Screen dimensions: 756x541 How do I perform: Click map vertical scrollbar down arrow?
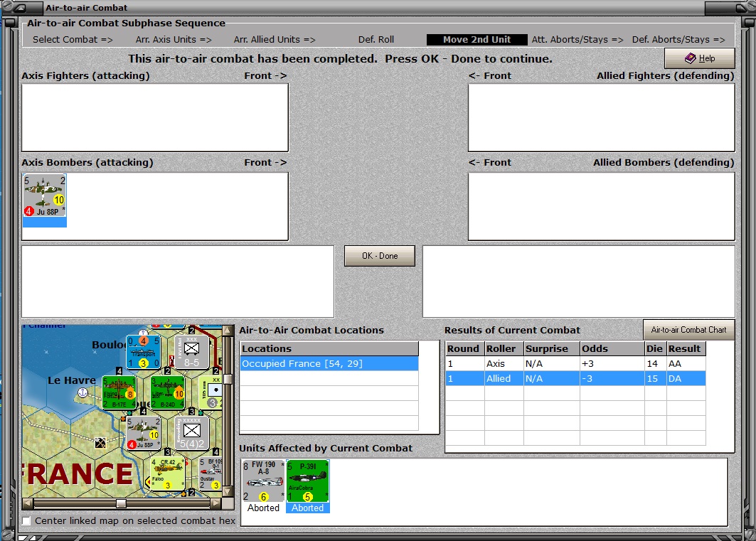(x=228, y=492)
